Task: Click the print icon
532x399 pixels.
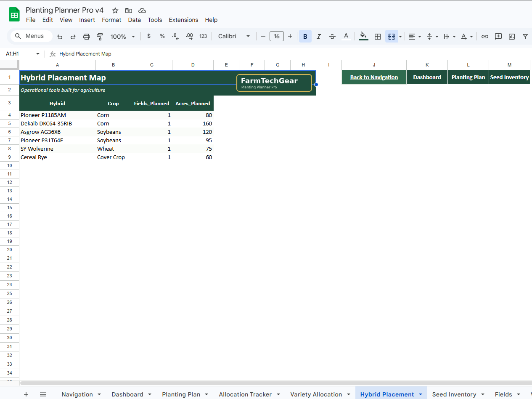Action: point(87,36)
